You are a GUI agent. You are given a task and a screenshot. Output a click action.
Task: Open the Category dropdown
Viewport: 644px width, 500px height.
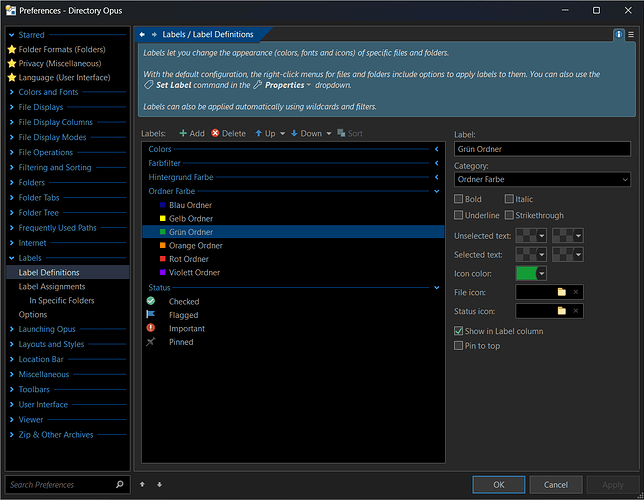542,180
